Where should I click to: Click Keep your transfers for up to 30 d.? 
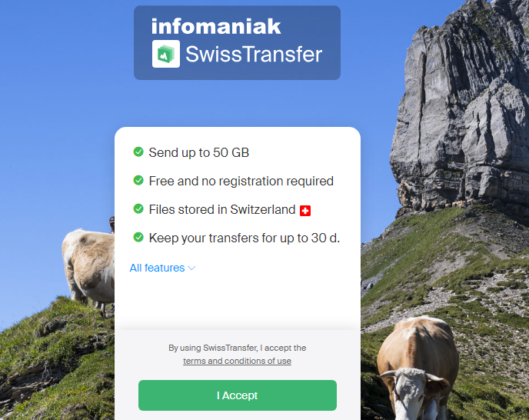(245, 238)
